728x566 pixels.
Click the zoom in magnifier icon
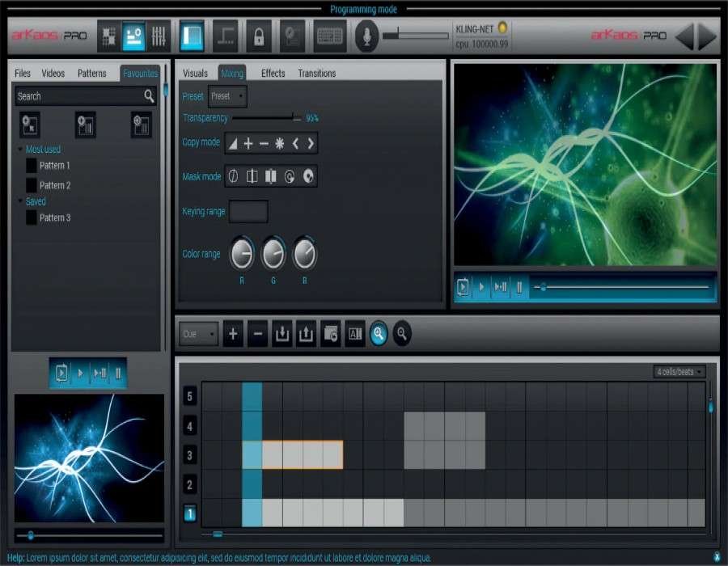pos(379,334)
